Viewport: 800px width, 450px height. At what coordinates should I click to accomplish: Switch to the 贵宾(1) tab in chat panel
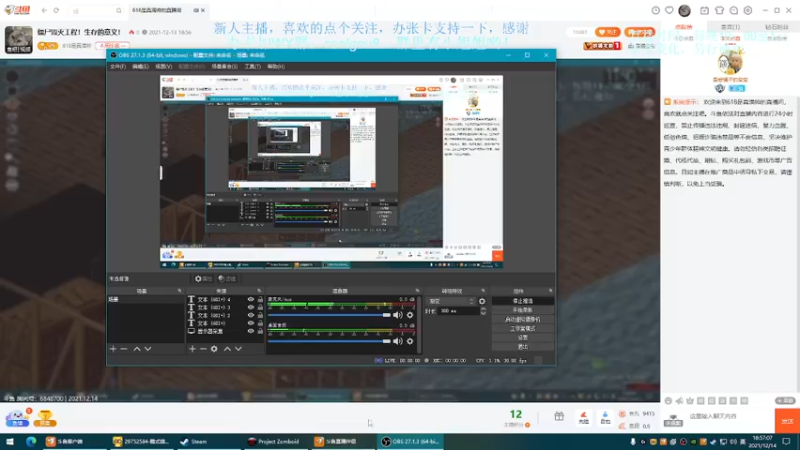pos(730,27)
